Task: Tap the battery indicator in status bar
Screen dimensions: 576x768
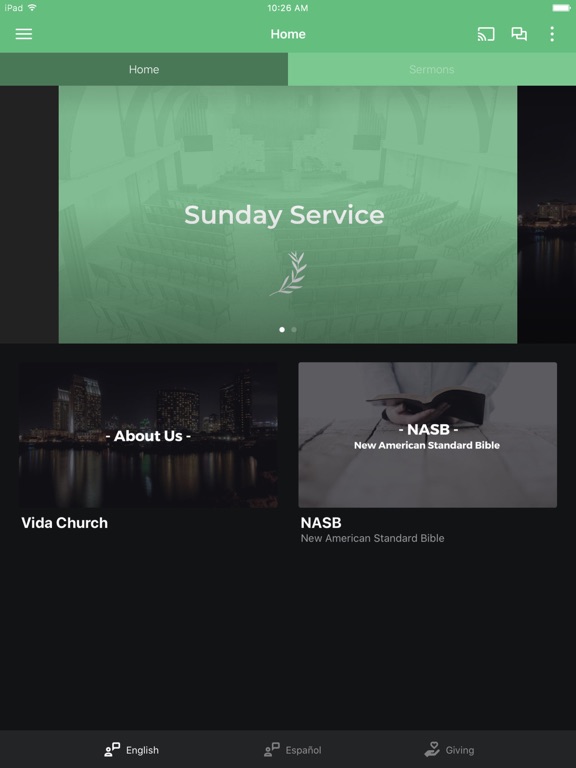Action: 561,8
